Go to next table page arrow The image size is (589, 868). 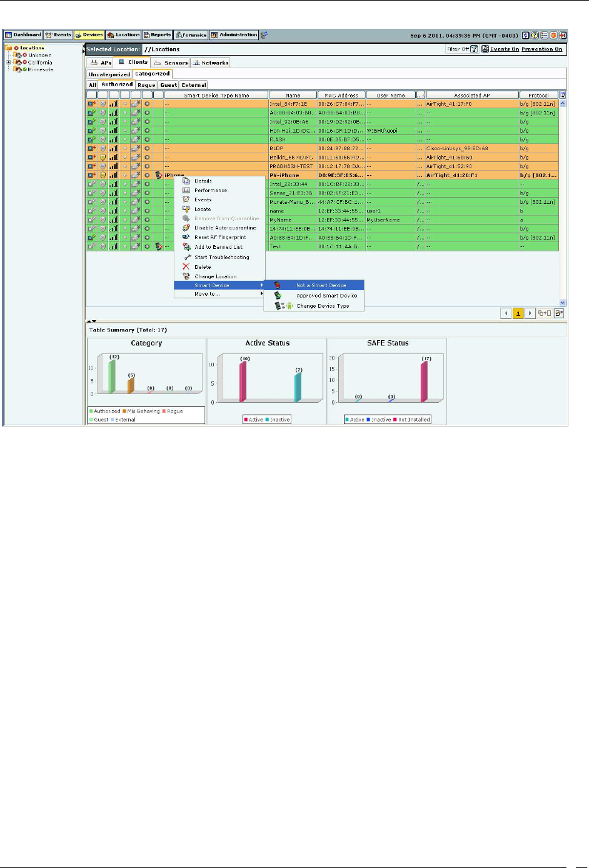click(x=530, y=313)
